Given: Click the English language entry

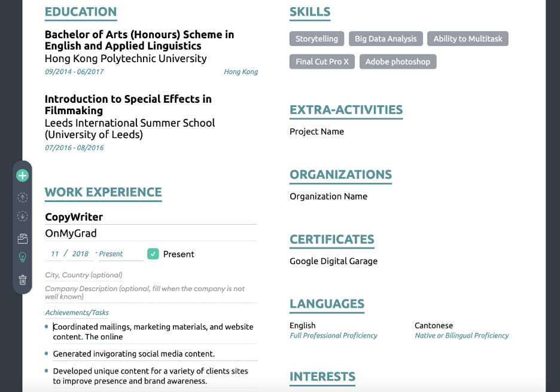Looking at the screenshot, I should tap(303, 325).
